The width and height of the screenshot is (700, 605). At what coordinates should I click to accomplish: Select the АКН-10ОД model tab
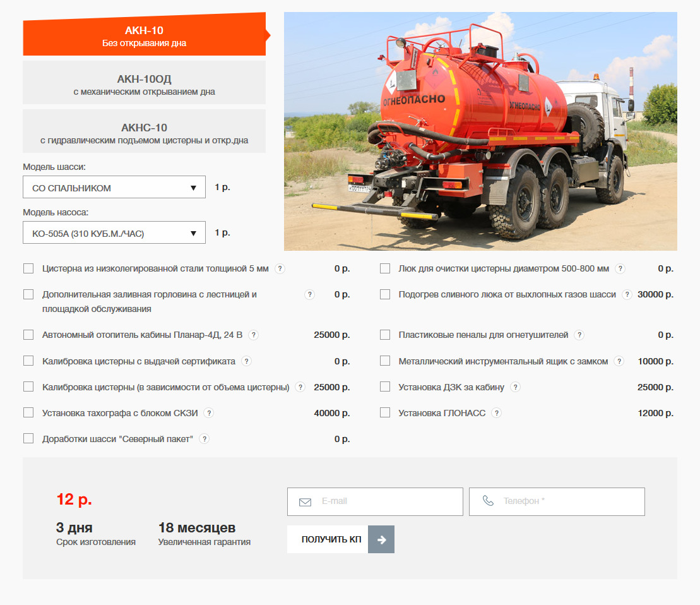click(144, 83)
